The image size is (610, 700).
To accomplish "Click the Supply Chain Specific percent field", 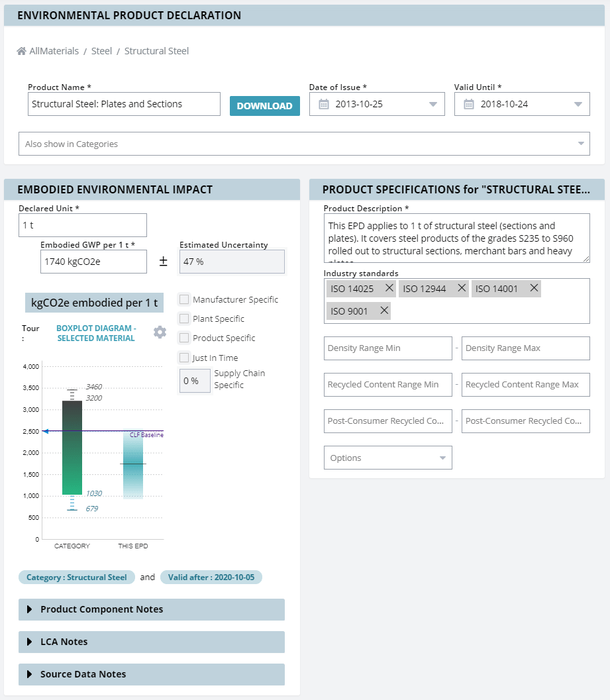I will (x=195, y=381).
